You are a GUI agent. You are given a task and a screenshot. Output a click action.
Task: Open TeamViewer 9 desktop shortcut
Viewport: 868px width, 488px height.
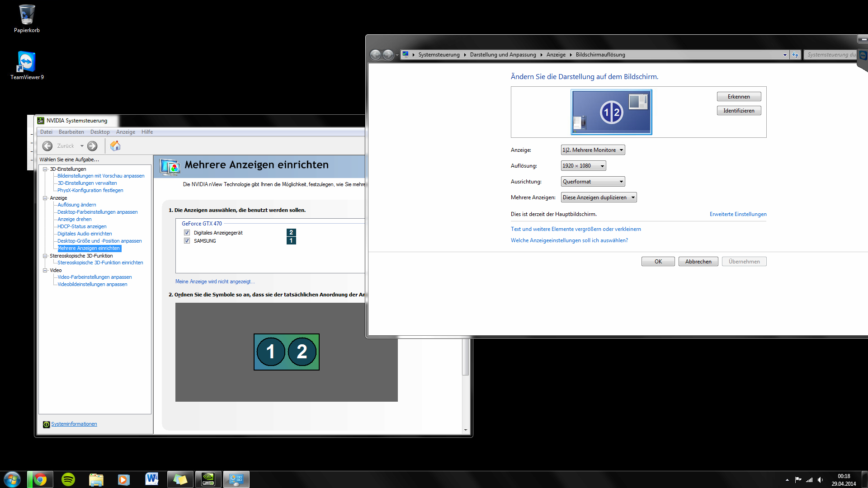[27, 62]
